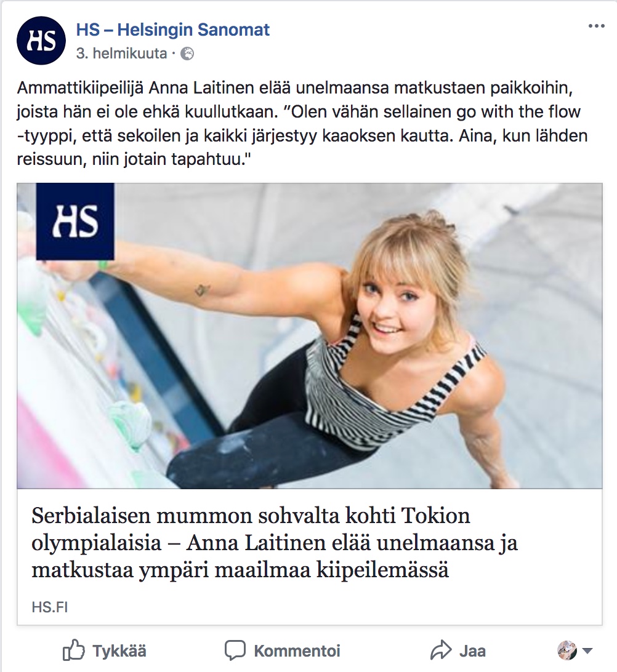The width and height of the screenshot is (617, 672).
Task: Expand the dropdown arrow beside avatar
Action: click(x=587, y=651)
